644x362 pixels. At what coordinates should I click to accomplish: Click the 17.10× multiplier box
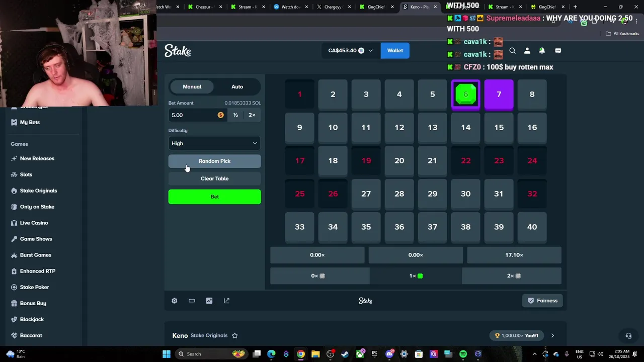[x=514, y=255]
